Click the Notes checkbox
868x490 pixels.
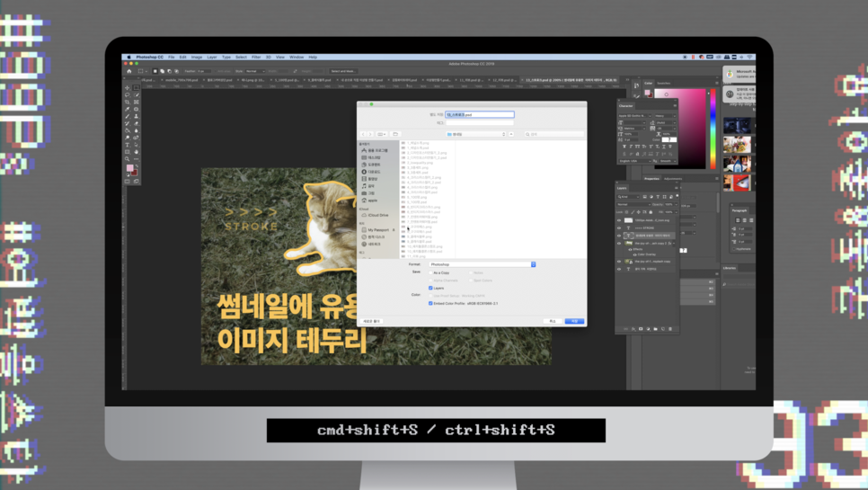pos(471,273)
